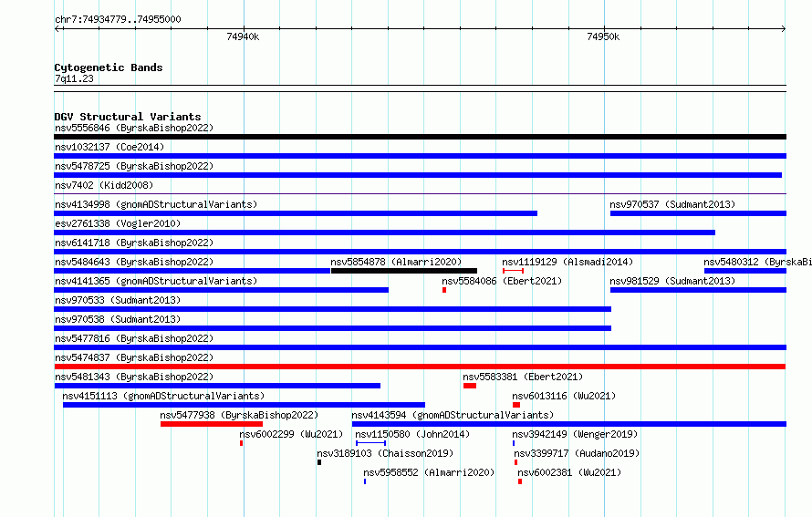Click the nsv5556846 (ByrskaBishop2022) variant label
Screen dimensions: 812x517
134,128
